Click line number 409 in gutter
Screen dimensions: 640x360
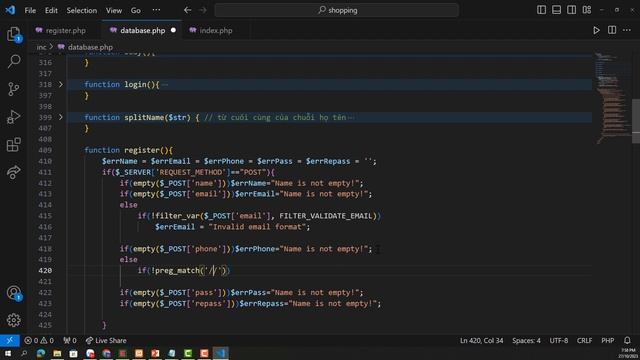(x=45, y=150)
